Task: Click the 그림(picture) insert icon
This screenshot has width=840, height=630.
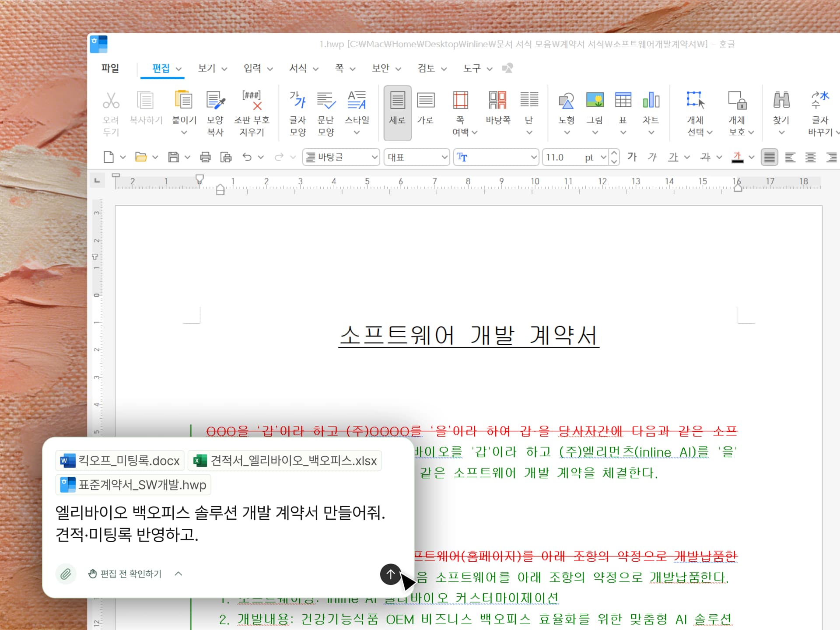Action: (595, 105)
